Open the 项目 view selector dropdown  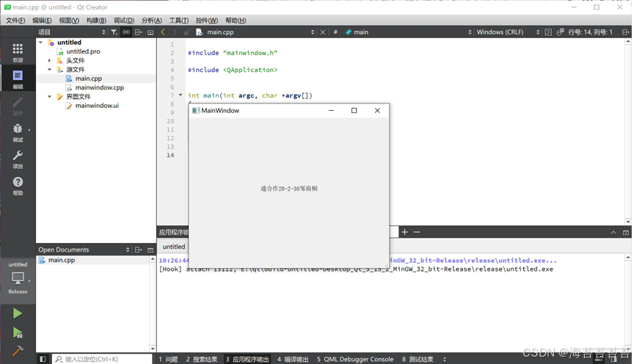(x=72, y=32)
